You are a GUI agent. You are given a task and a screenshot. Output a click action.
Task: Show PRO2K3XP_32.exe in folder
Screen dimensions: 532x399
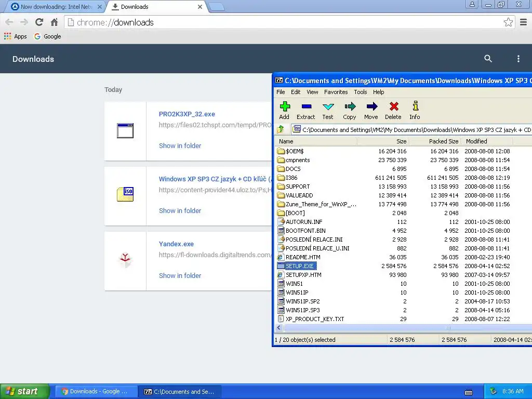tap(180, 145)
